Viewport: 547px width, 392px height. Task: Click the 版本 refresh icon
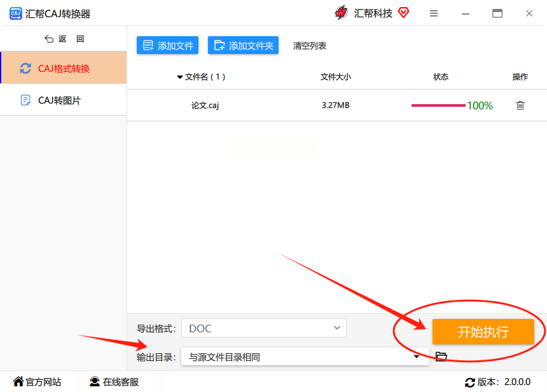click(470, 382)
